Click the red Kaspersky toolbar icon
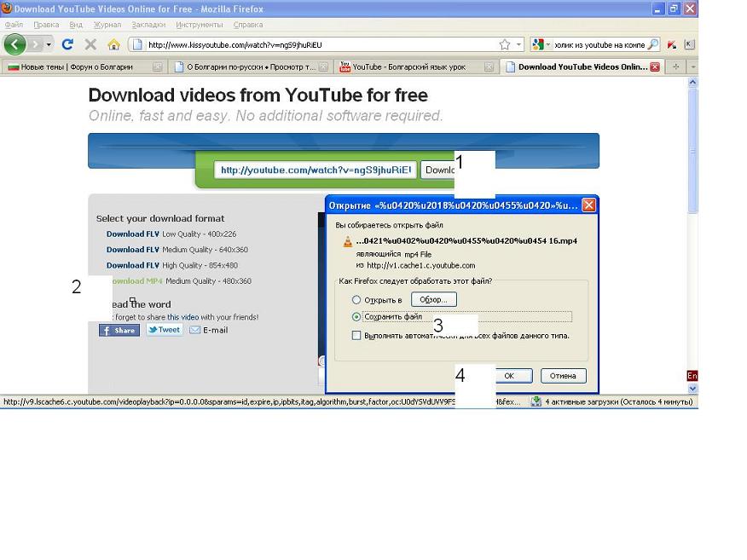The image size is (747, 560). (672, 45)
